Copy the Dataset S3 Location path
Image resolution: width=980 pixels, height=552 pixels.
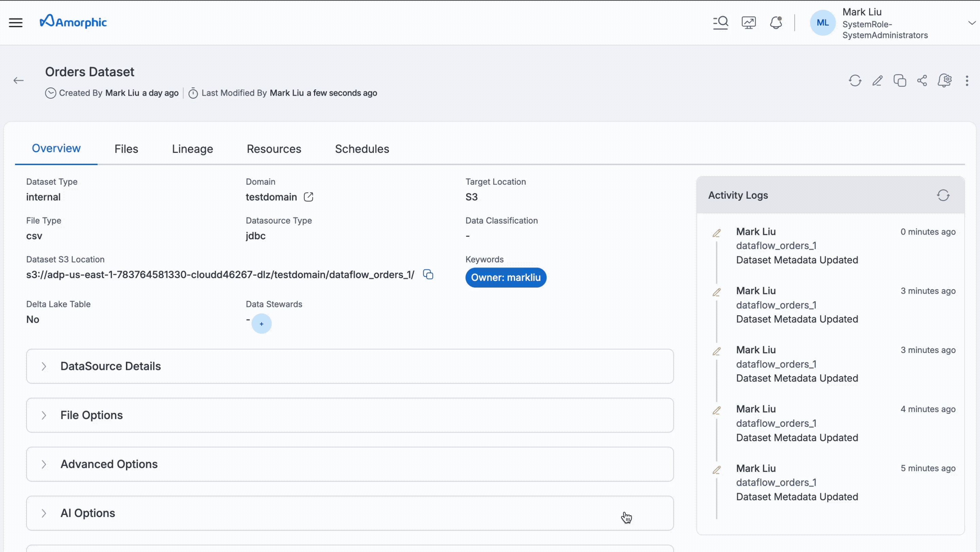[428, 274]
